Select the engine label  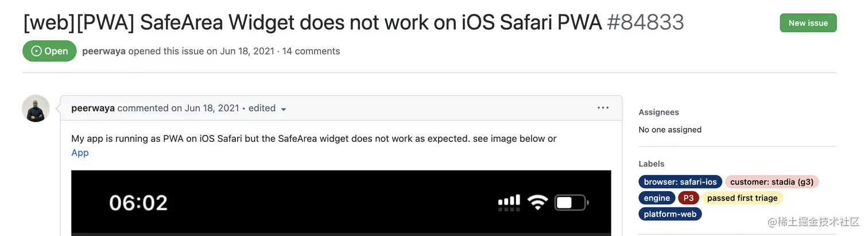[657, 198]
